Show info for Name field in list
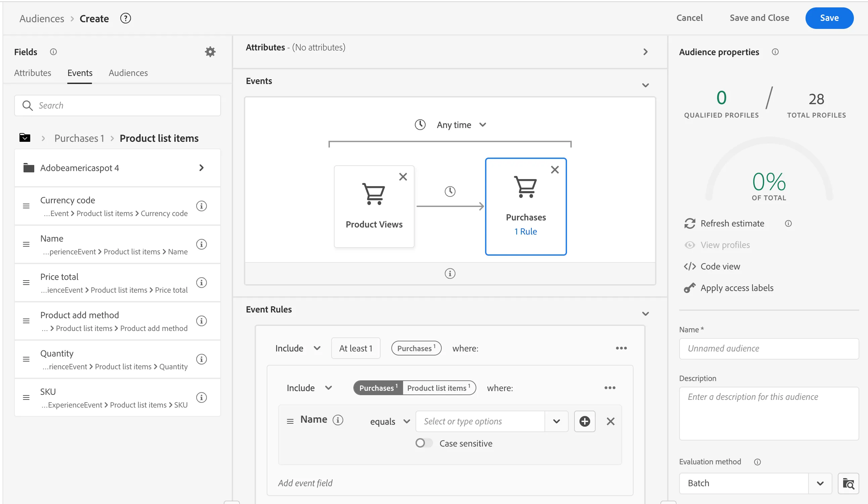Image resolution: width=868 pixels, height=504 pixels. [x=202, y=244]
